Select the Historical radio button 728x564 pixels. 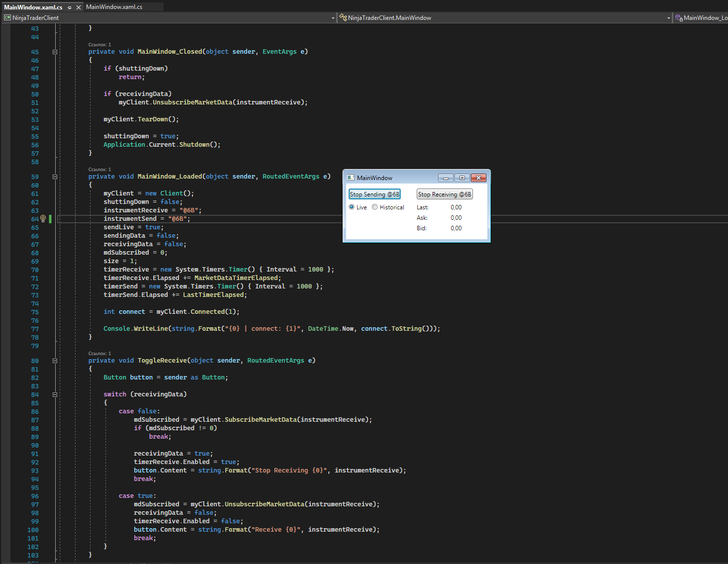pyautogui.click(x=375, y=207)
